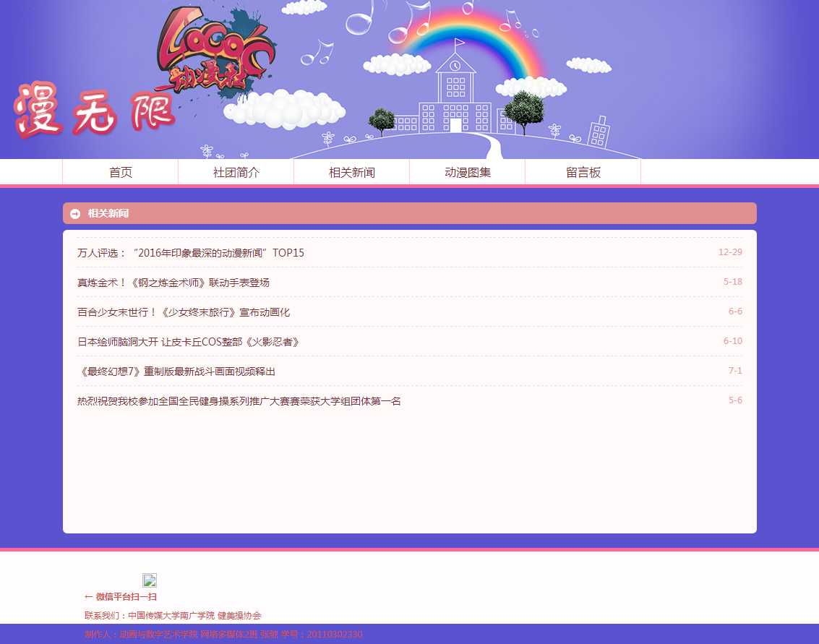Open the 首页 navigation item
The width and height of the screenshot is (819, 644).
point(121,173)
